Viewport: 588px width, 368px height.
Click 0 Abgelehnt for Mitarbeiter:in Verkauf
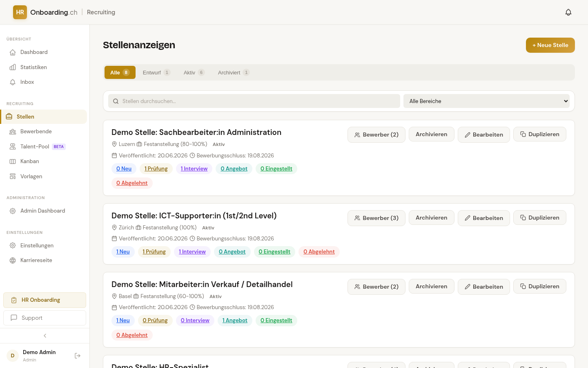pos(132,335)
